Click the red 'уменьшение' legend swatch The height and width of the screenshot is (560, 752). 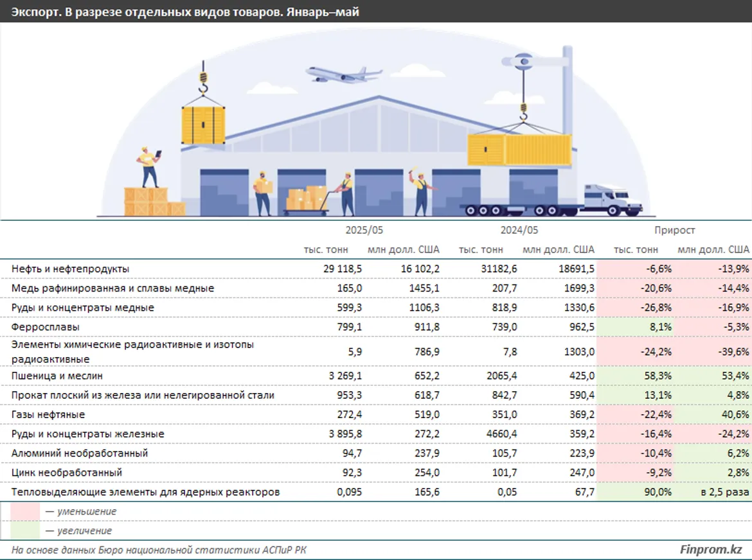(27, 512)
